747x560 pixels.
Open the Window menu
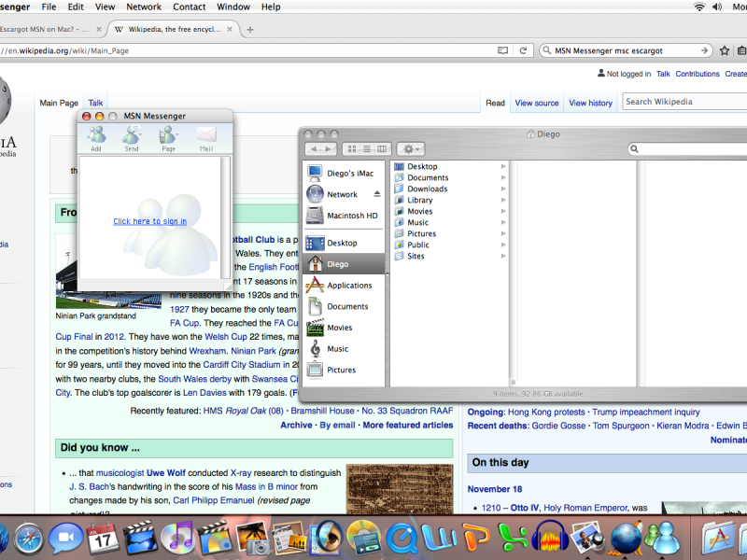click(x=233, y=7)
